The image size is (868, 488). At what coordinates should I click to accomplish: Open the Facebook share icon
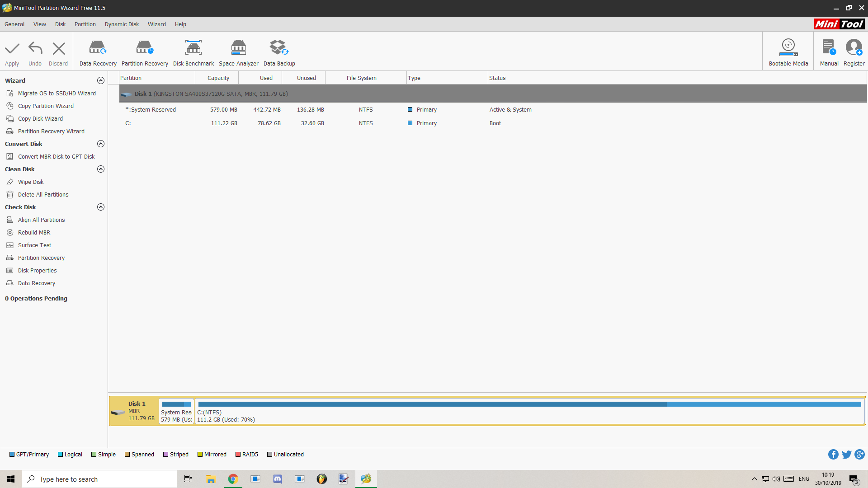pos(833,455)
